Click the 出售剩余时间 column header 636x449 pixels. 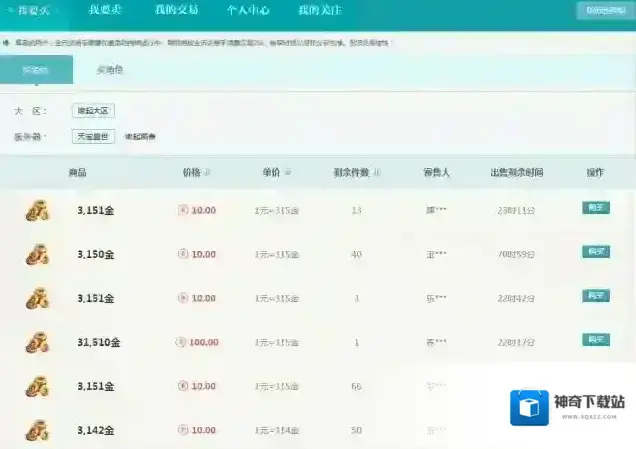[516, 173]
